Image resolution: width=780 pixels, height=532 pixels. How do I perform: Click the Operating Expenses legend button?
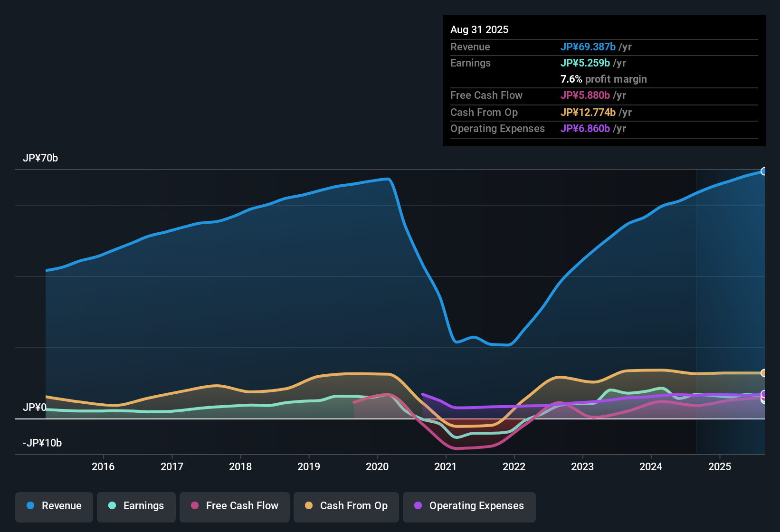(x=469, y=506)
